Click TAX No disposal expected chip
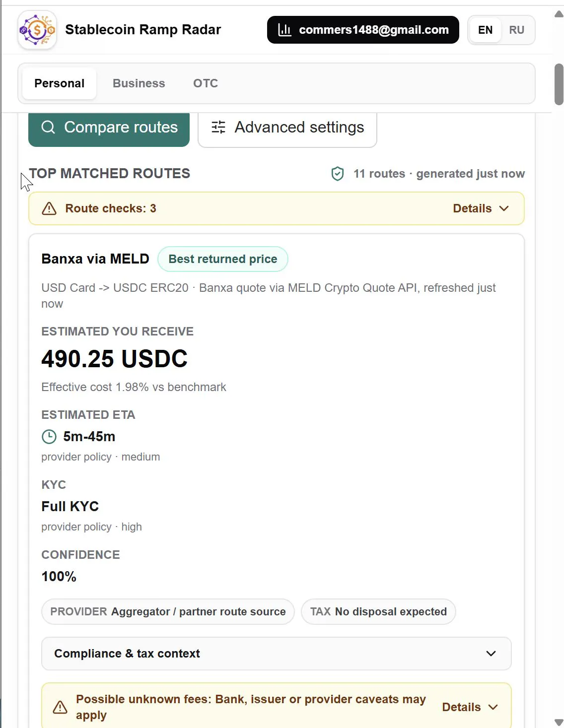The width and height of the screenshot is (564, 728). point(378,612)
